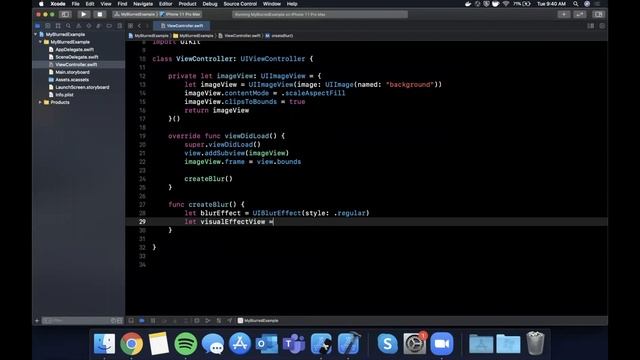Open the Debug navigator icon
This screenshot has width=640, height=360.
point(99,26)
